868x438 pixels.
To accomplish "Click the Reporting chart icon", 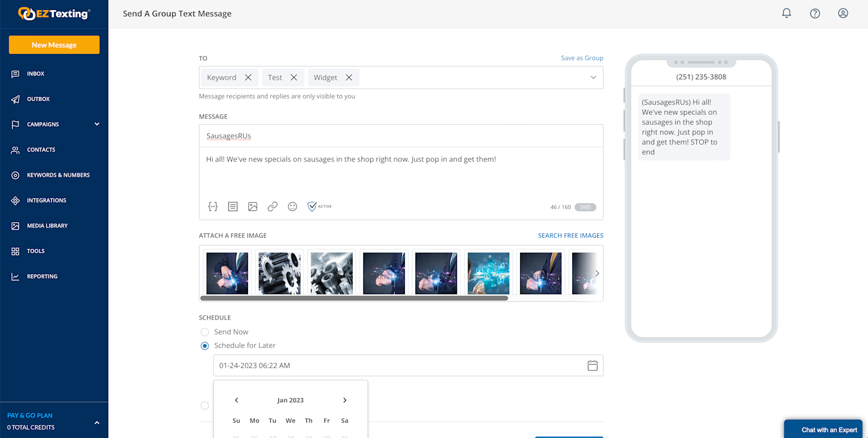I will click(15, 277).
